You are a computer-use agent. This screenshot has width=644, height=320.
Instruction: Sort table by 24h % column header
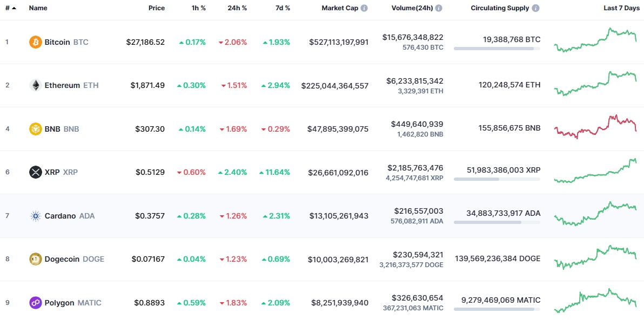237,8
